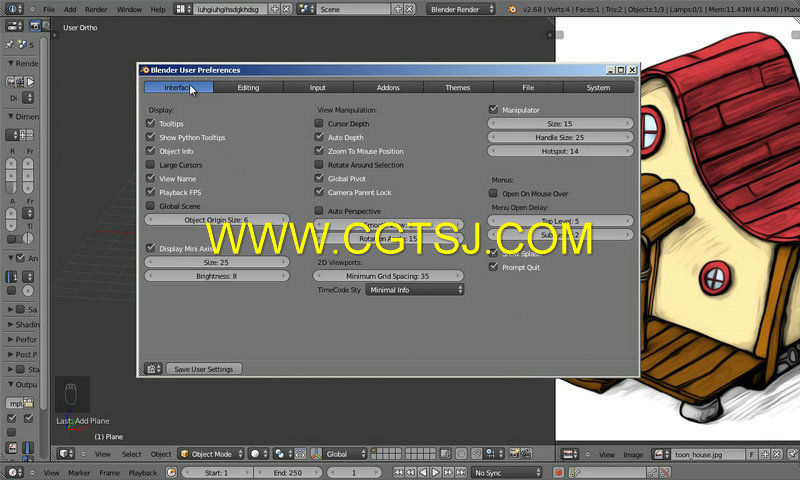Open the Info editor type icon at top-left
800x480 pixels.
14,9
